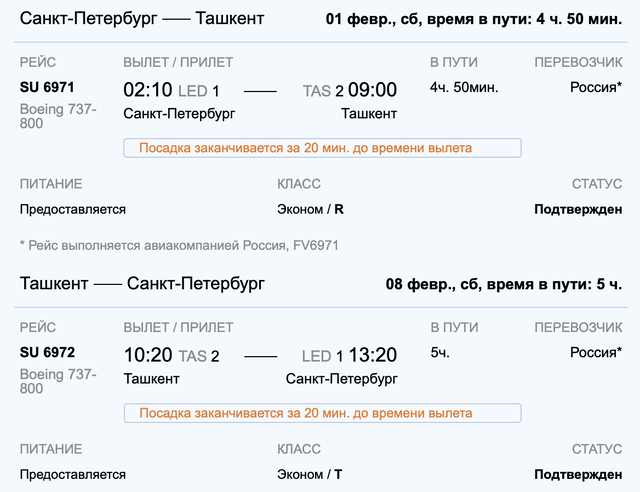Viewport: 640px width, 492px height.
Task: Click flight number SU 6972
Action: [47, 352]
